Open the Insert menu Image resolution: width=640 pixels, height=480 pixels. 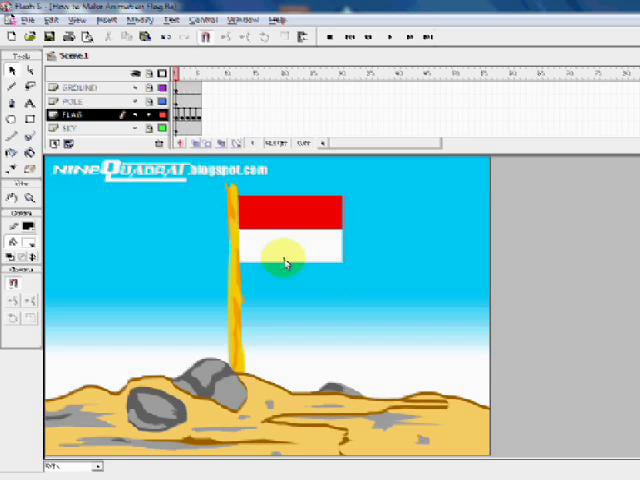click(107, 20)
